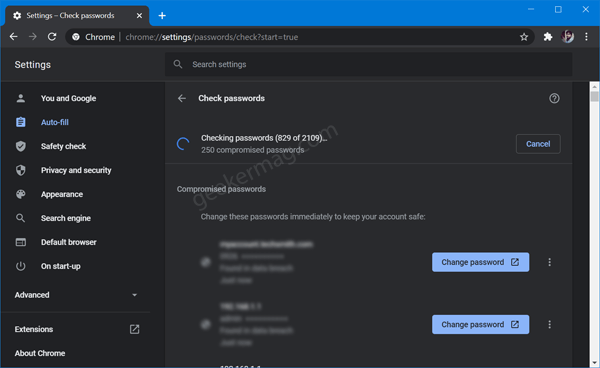Viewport: 600px width, 368px height.
Task: Click the "Compromised passwords" heading
Action: (221, 189)
